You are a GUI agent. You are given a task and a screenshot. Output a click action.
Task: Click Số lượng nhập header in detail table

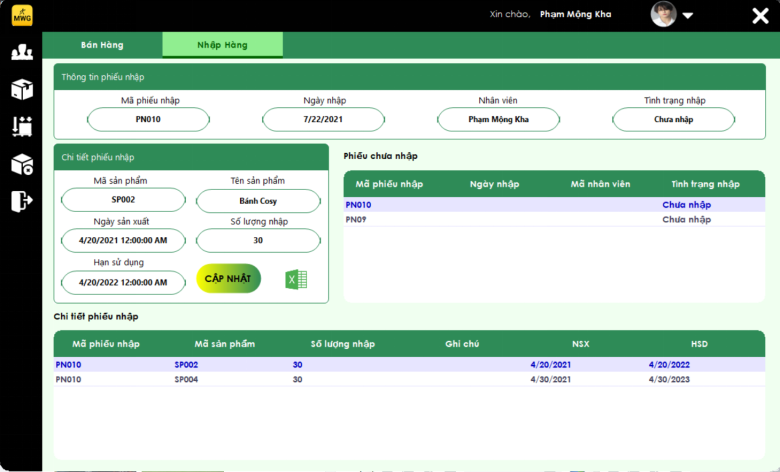343,344
